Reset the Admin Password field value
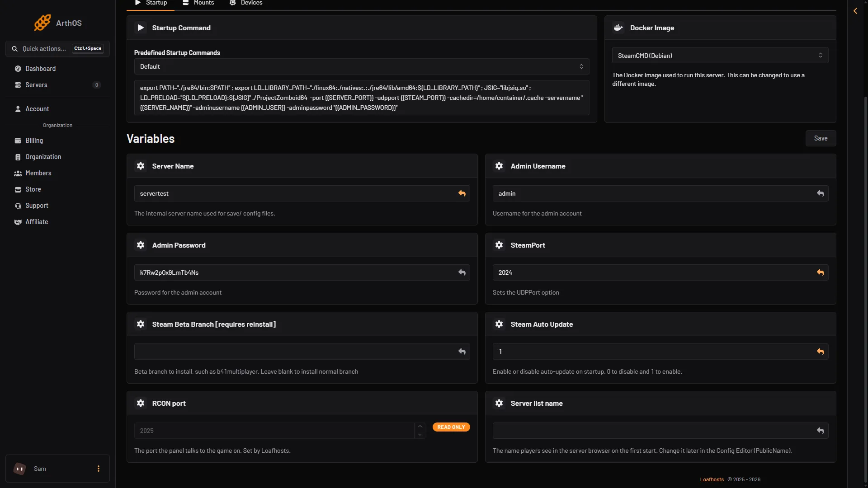This screenshot has width=868, height=488. click(x=462, y=272)
